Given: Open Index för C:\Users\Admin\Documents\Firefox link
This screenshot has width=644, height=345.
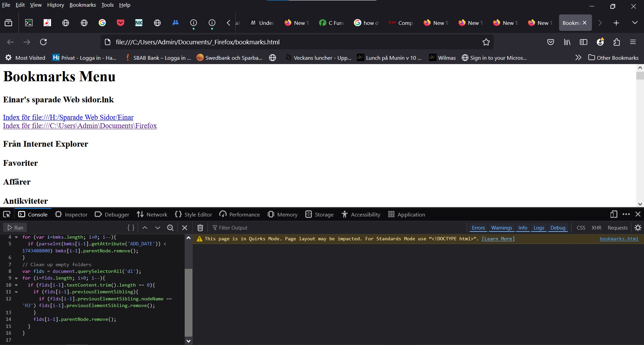Looking at the screenshot, I should [80, 126].
